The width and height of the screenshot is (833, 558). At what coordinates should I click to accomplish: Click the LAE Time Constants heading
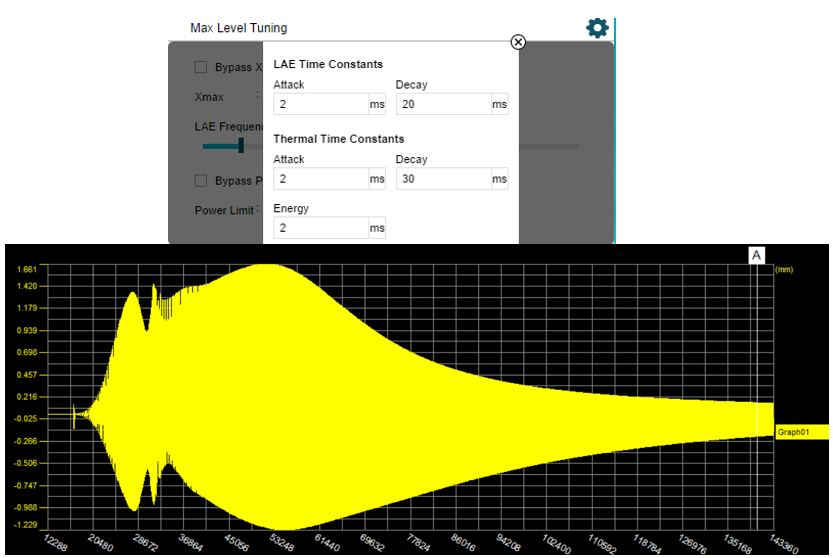click(x=328, y=64)
